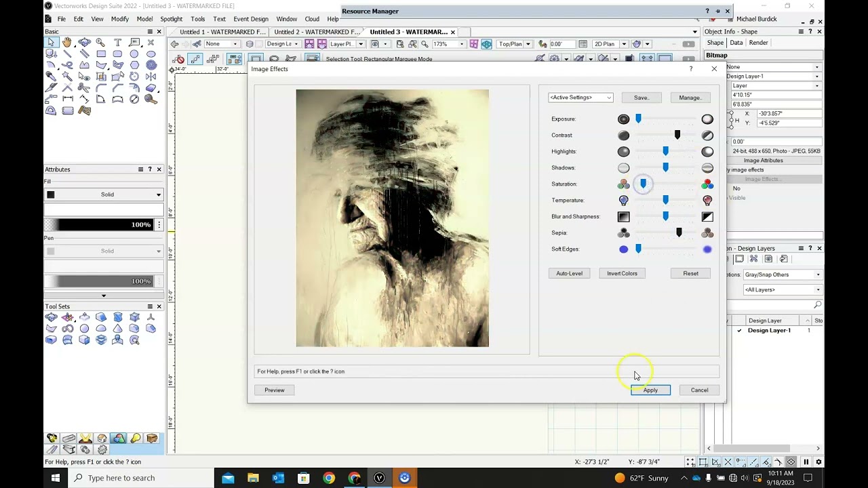Image resolution: width=868 pixels, height=488 pixels.
Task: Open the Fill style Solid dropdown
Action: [104, 195]
